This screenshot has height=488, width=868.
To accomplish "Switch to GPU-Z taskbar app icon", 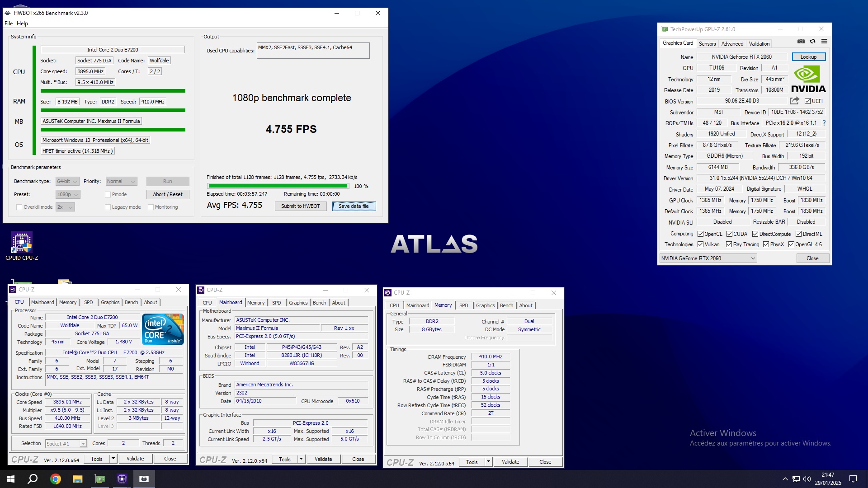I will click(99, 479).
